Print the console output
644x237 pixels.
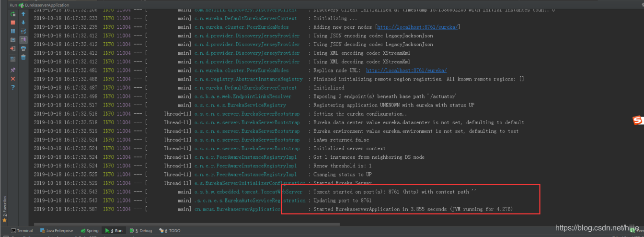(x=23, y=48)
